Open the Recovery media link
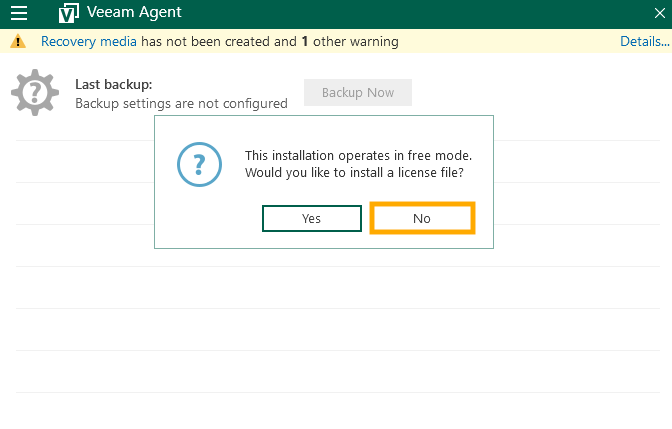This screenshot has height=429, width=672. point(88,42)
